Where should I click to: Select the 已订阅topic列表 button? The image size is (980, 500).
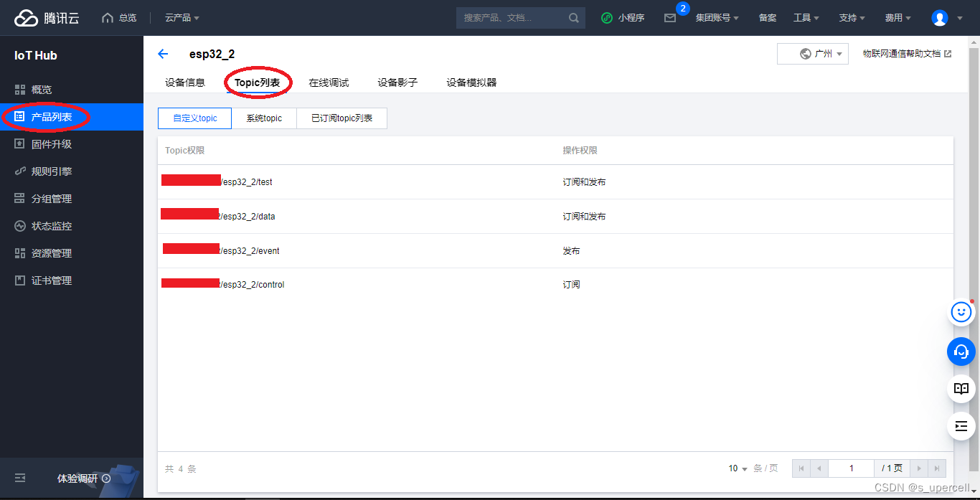[x=341, y=118]
